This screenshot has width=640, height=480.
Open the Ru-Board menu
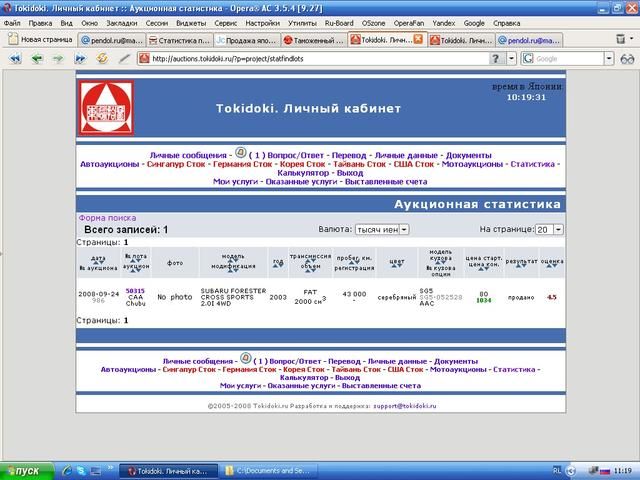click(339, 23)
